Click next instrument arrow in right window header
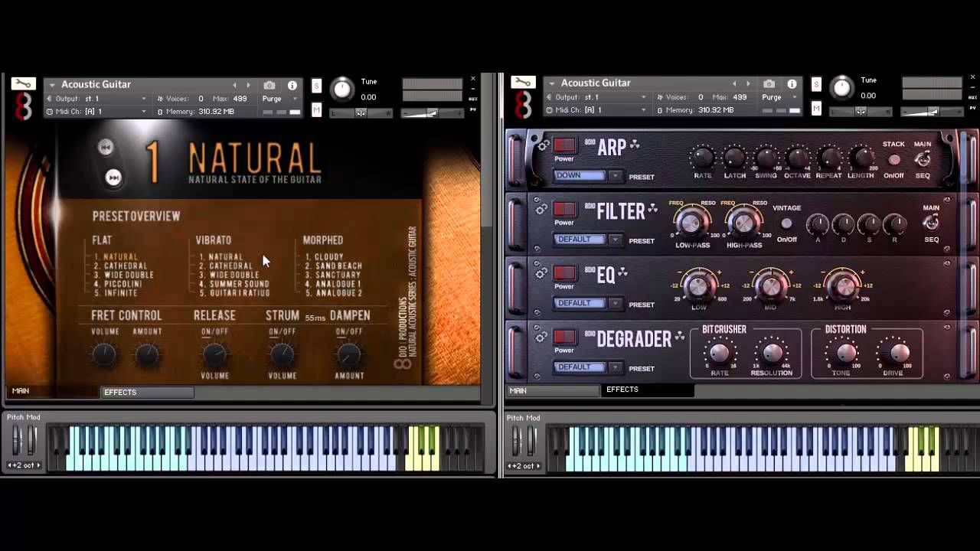This screenshot has height=551, width=980. tap(747, 83)
